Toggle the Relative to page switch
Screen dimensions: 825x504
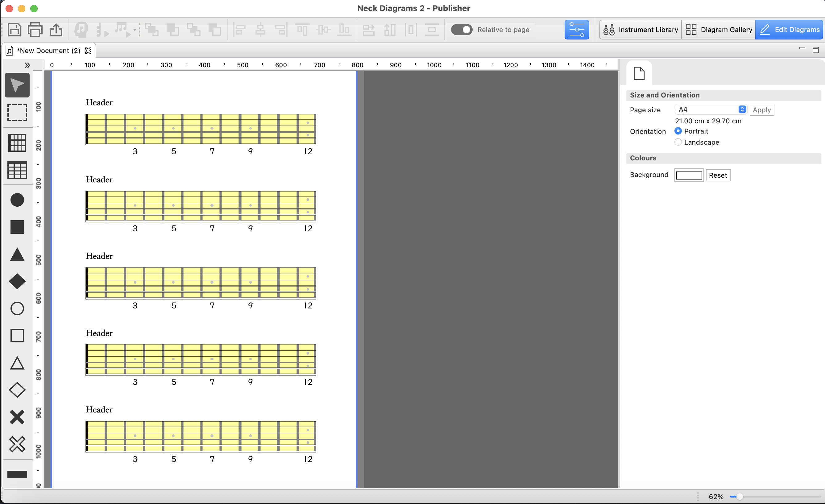461,30
